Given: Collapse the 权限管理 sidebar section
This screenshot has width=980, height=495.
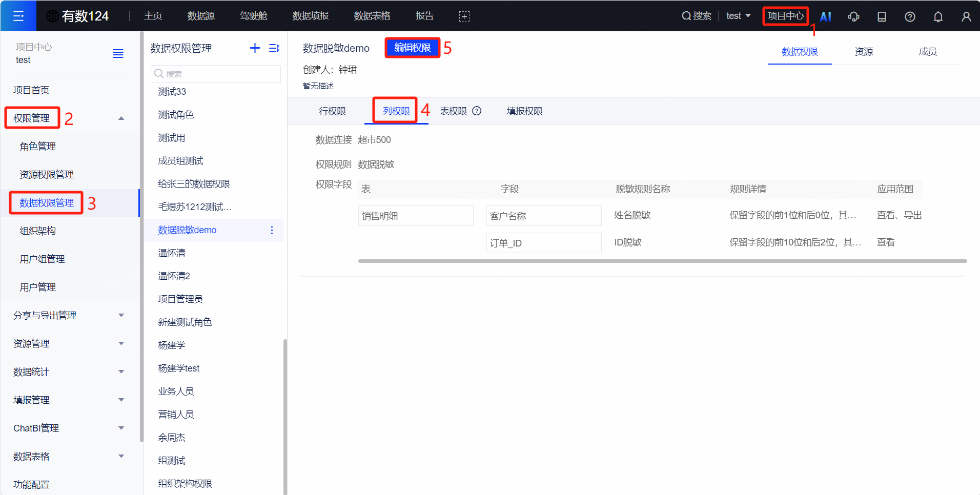Looking at the screenshot, I should click(x=121, y=117).
